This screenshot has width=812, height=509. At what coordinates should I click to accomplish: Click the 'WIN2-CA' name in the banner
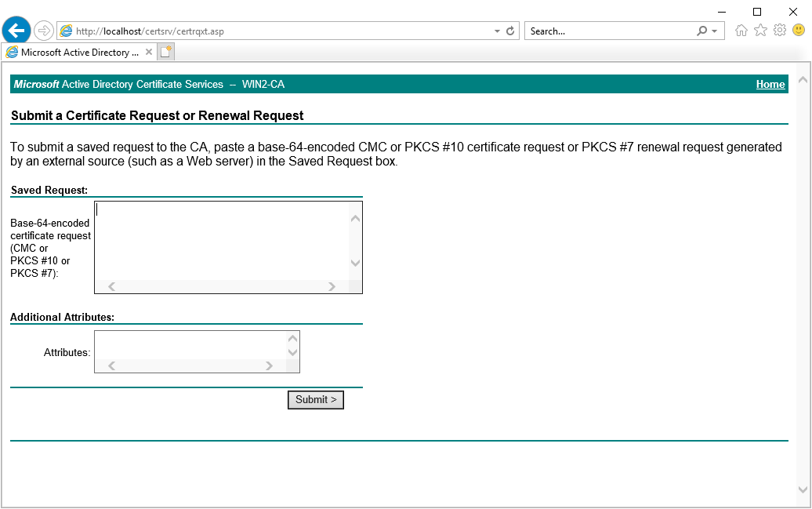click(x=263, y=85)
